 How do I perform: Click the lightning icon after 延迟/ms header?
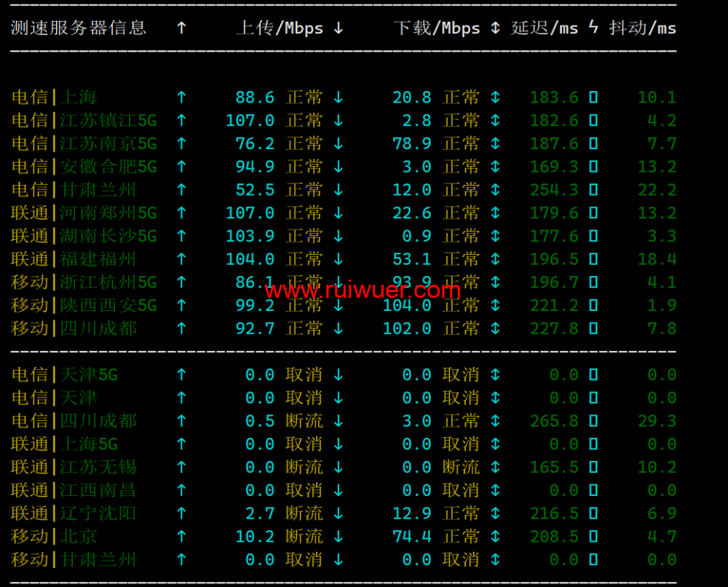(593, 28)
